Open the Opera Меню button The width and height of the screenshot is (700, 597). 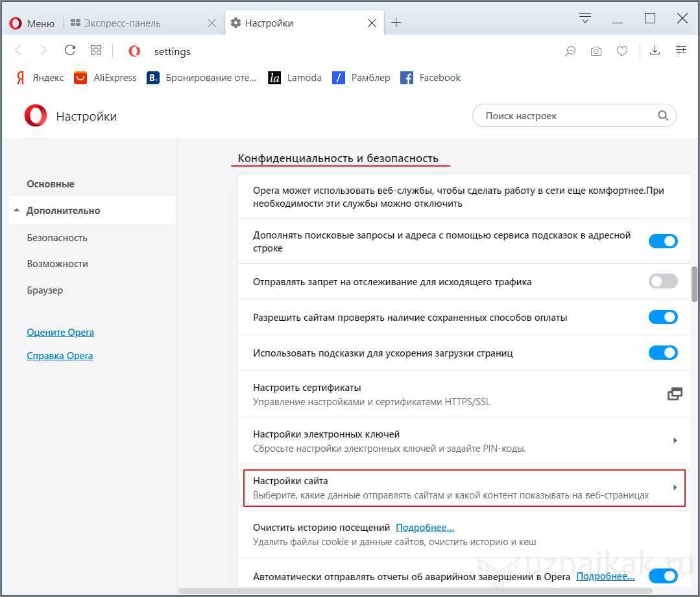coord(32,23)
